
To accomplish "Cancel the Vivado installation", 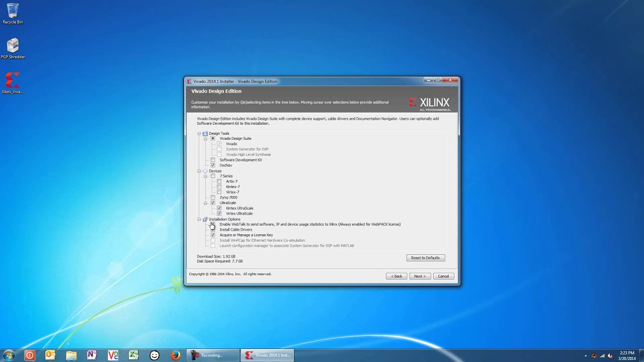I will tap(443, 276).
